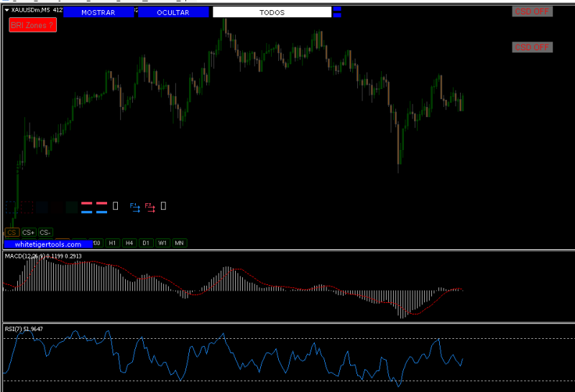Pick the dark red filled square swatch

coord(57,207)
